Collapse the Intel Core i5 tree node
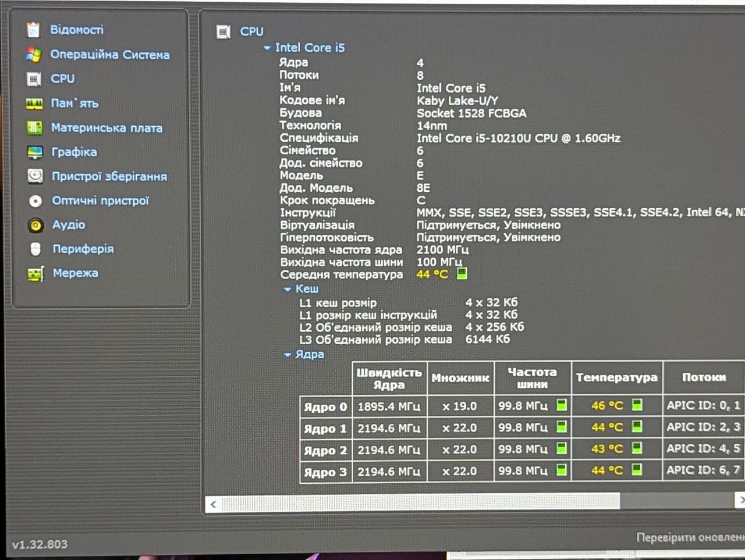This screenshot has width=745, height=560. (267, 48)
